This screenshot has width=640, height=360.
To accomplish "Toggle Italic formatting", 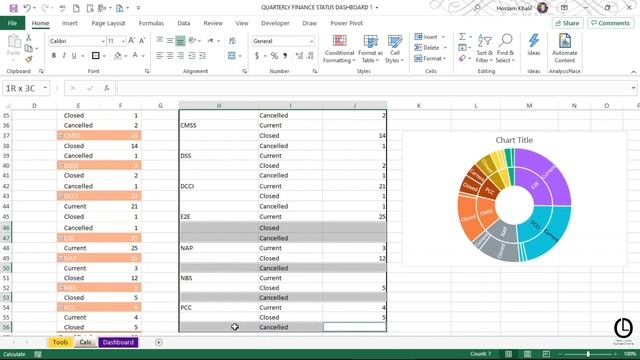I will (64, 56).
